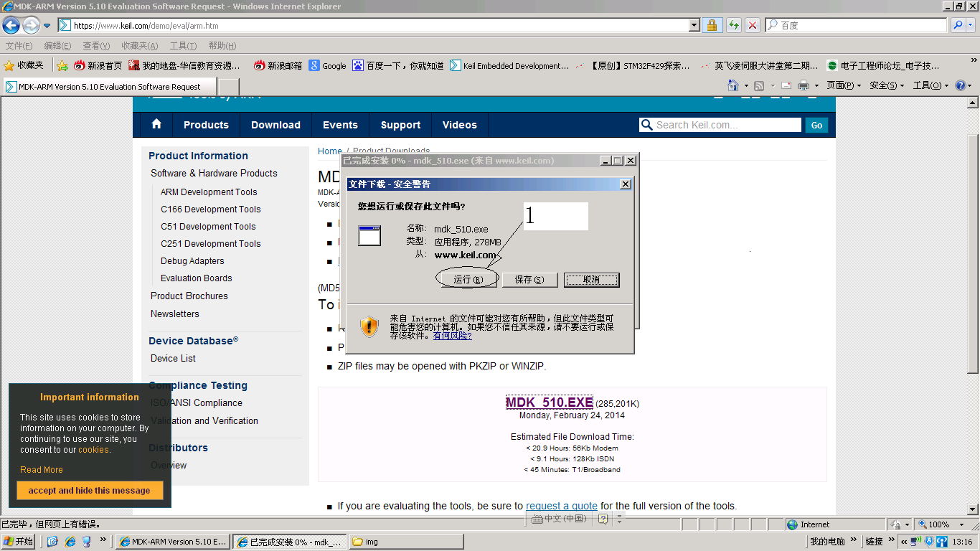980x551 pixels.
Task: Click the request a quote link
Action: click(562, 506)
